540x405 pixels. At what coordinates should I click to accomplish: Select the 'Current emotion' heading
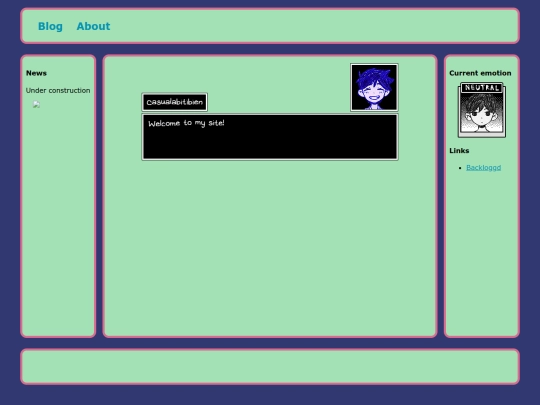click(480, 73)
